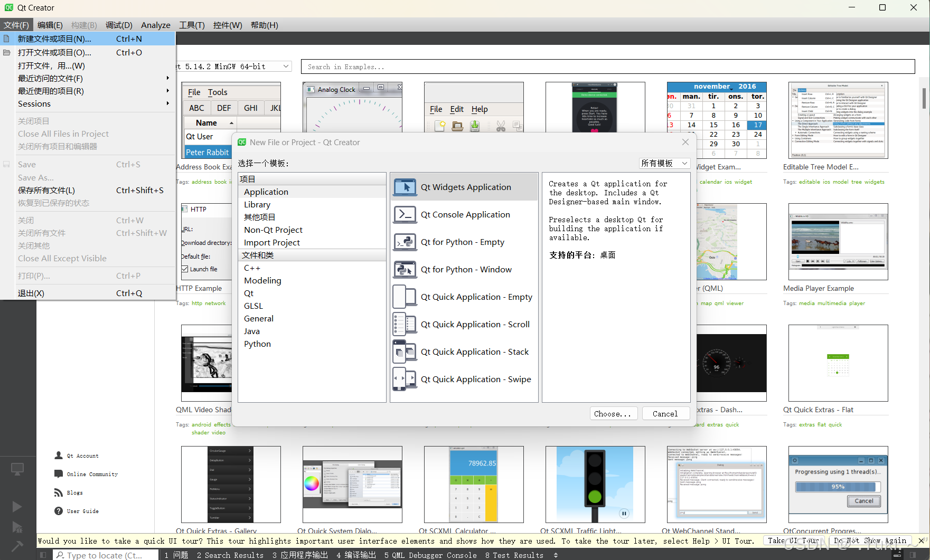Viewport: 930px width, 560px height.
Task: Click the new file icon beside 新建文件或项目
Action: pyautogui.click(x=7, y=39)
